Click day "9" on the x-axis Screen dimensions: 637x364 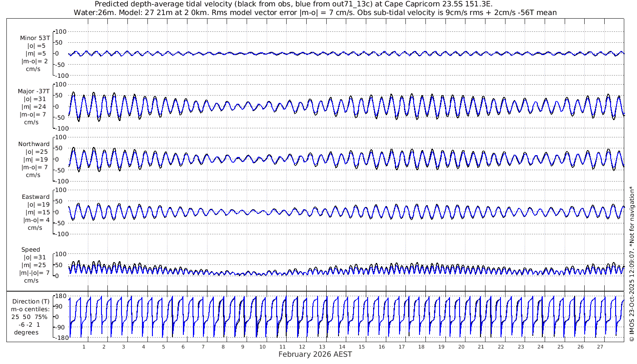(x=243, y=347)
